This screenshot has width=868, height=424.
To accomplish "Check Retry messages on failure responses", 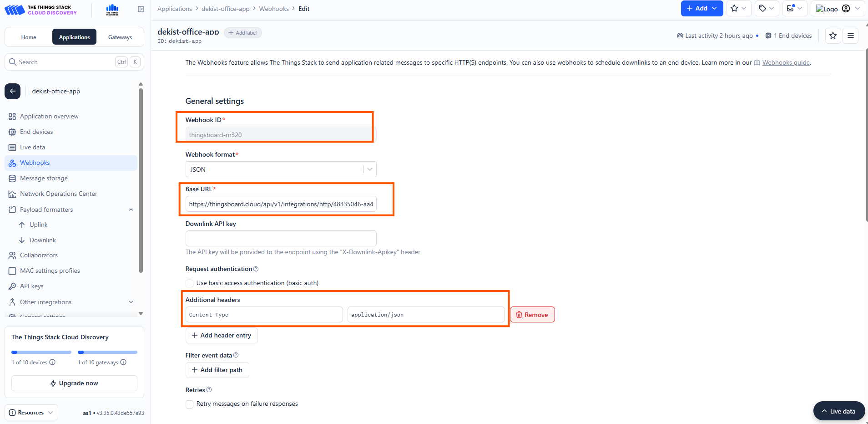I will coord(190,404).
